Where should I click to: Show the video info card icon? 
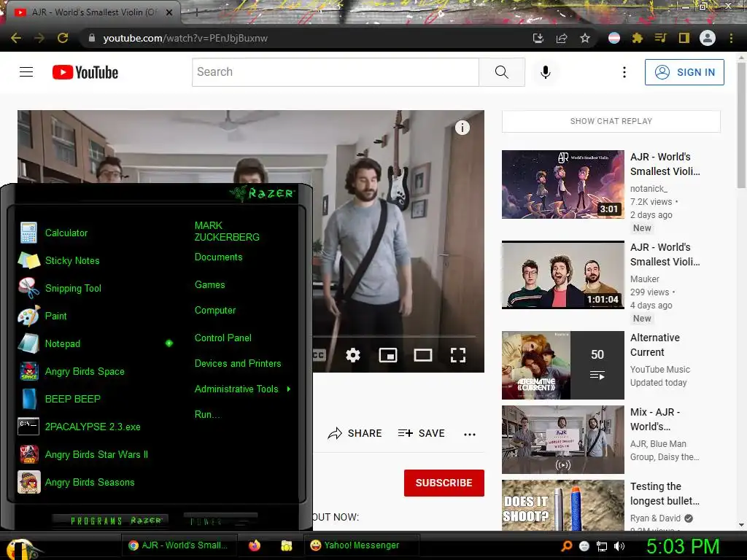(462, 128)
